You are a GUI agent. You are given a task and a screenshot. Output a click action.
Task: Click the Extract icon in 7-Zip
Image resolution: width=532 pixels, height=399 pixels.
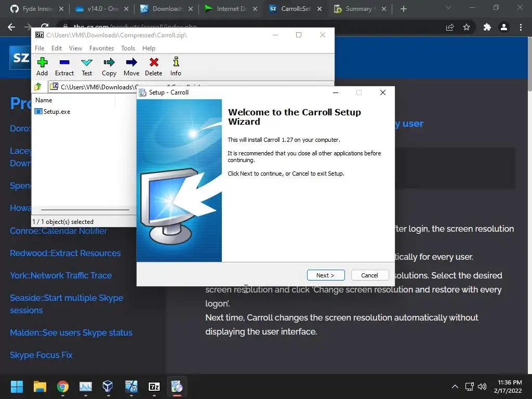click(x=64, y=67)
